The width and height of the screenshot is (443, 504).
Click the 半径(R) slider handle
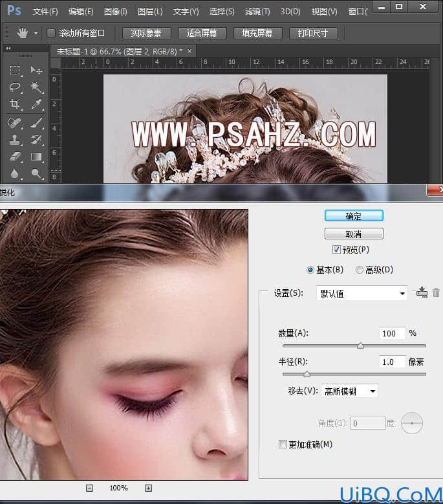pos(307,374)
